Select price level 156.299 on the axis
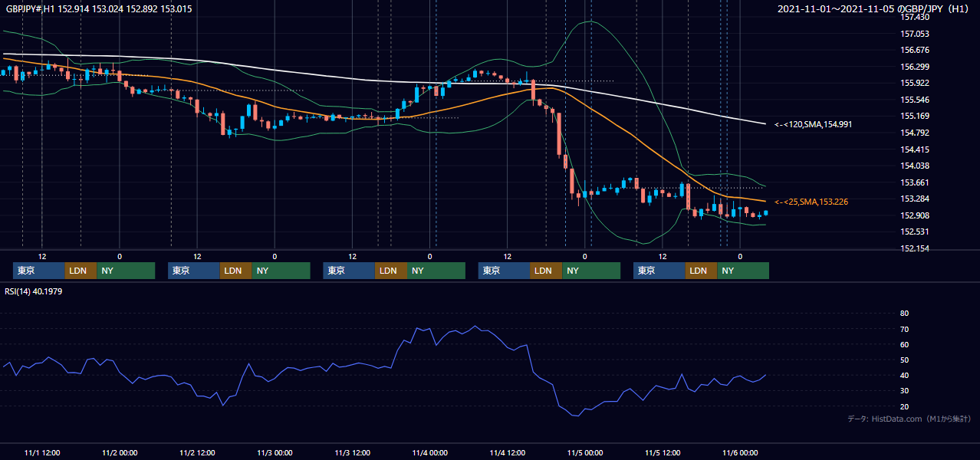The width and height of the screenshot is (980, 460). tap(914, 67)
